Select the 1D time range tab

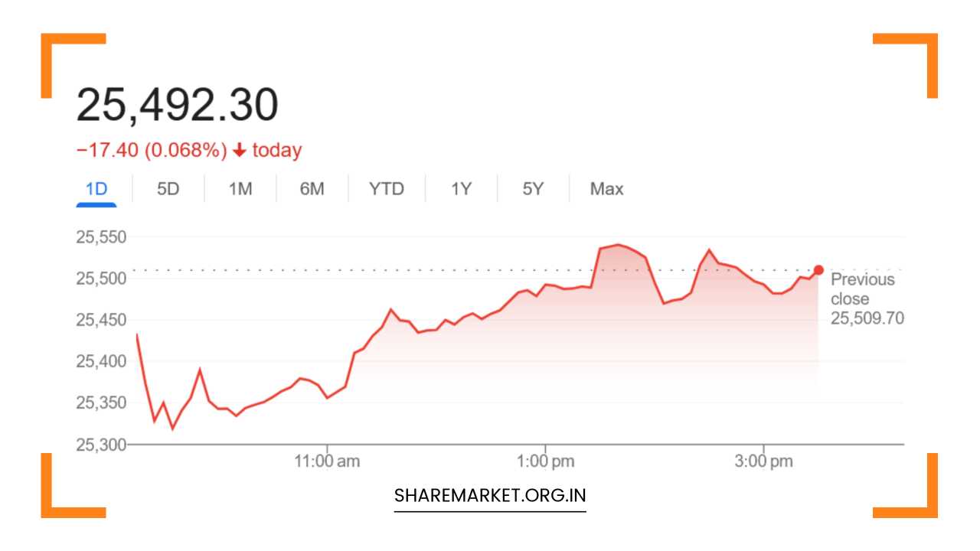click(96, 188)
